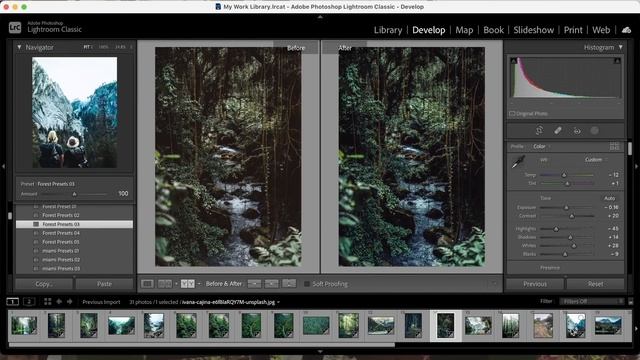Click the Previous button
This screenshot has height=360, width=640.
[x=535, y=284]
